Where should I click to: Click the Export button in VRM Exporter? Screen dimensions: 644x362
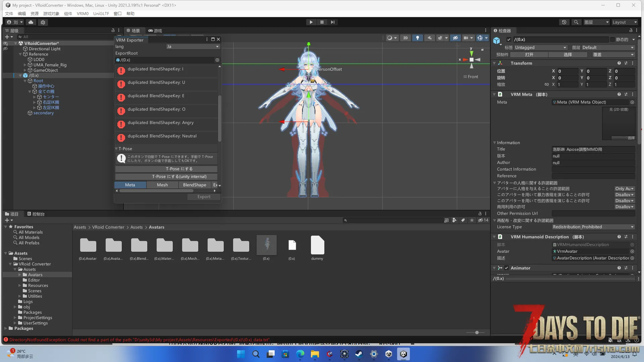(204, 197)
